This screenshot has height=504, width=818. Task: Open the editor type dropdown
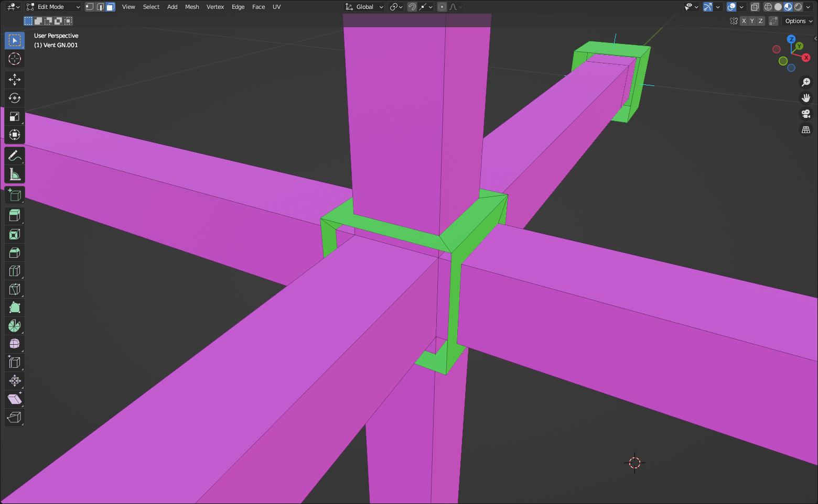(x=13, y=7)
